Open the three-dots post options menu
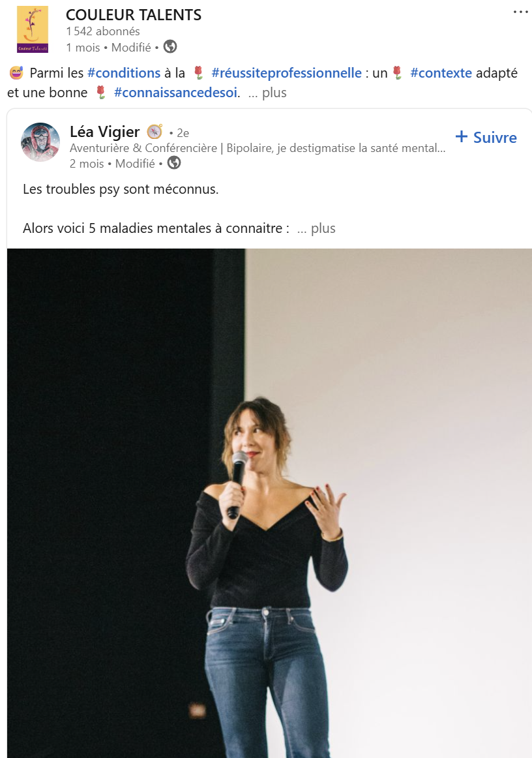Screen dimensions: 532x758 (520, 12)
